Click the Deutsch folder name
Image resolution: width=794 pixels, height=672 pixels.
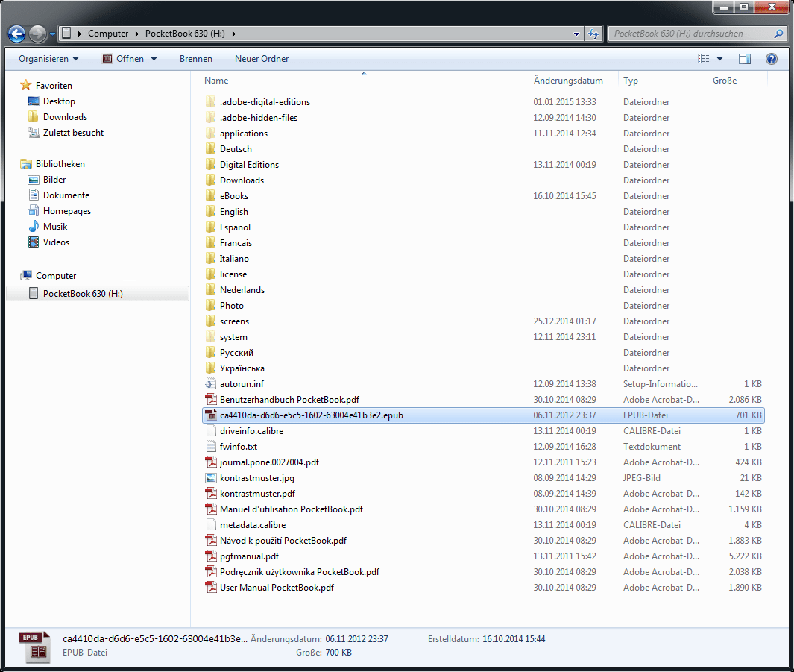click(236, 149)
